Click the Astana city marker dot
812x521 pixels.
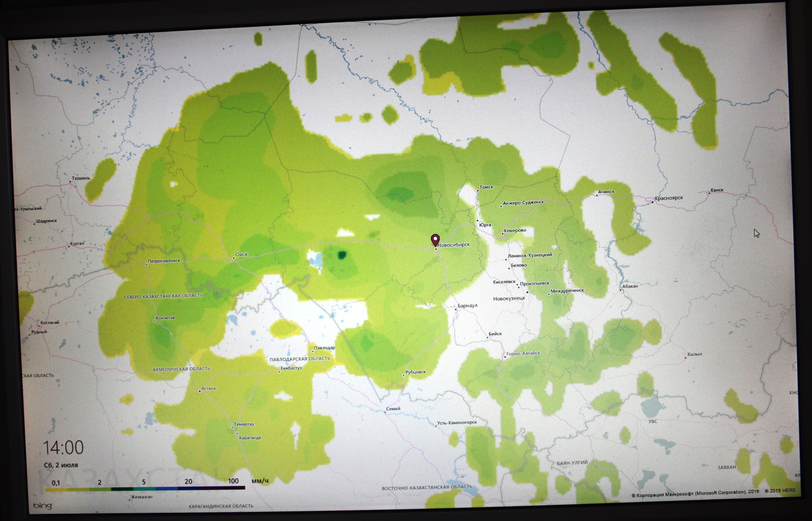click(x=200, y=391)
